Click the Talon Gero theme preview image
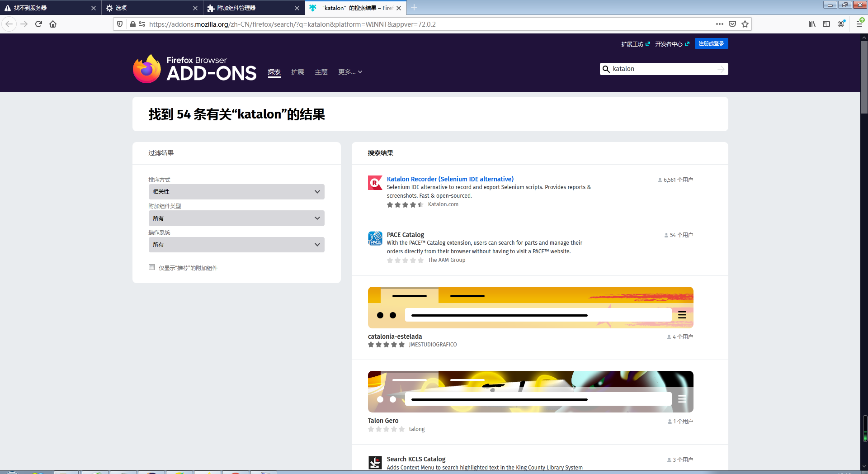The height and width of the screenshot is (474, 868). (531, 392)
